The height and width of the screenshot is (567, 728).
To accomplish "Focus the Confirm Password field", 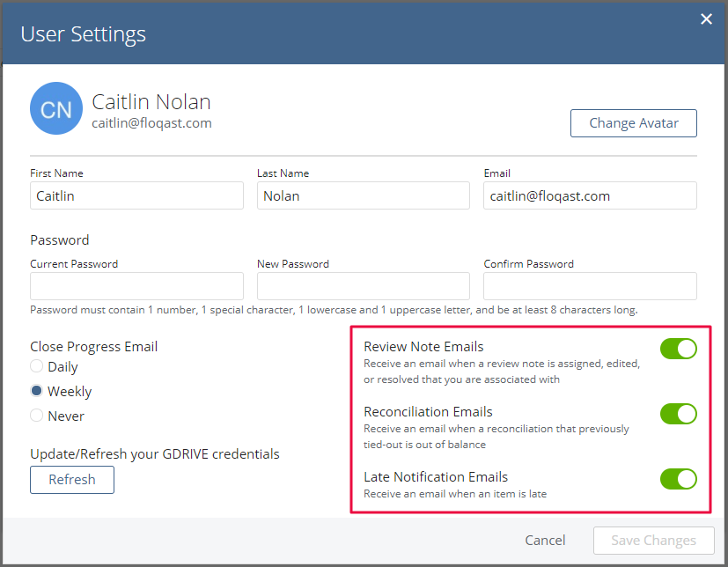I will (x=590, y=286).
